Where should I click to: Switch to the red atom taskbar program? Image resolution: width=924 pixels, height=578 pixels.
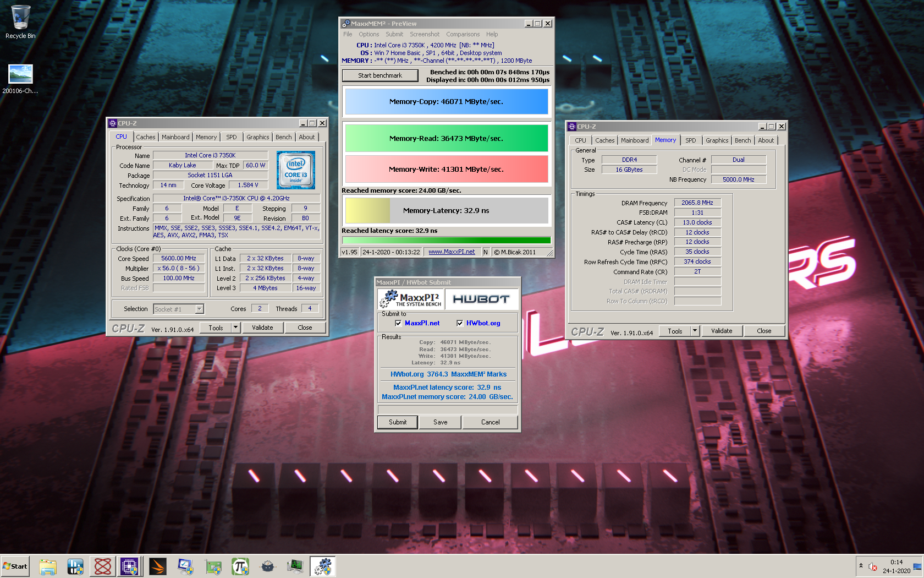click(x=103, y=566)
